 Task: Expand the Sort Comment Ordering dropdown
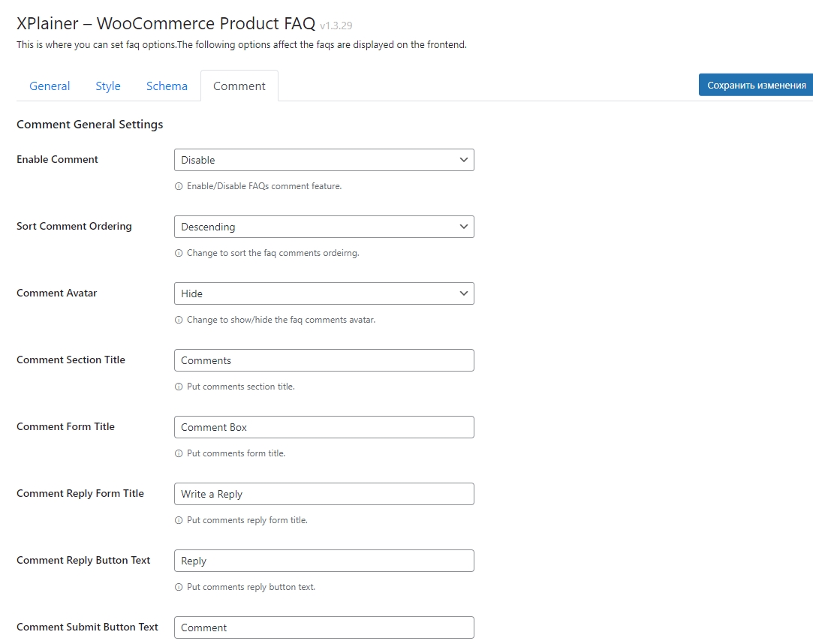(x=324, y=227)
